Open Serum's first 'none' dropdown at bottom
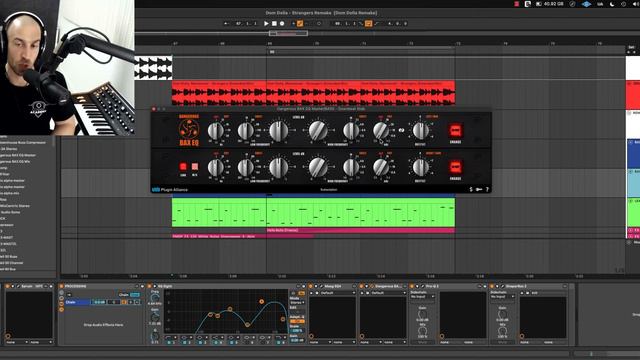This screenshot has height=360, width=640. [17, 342]
